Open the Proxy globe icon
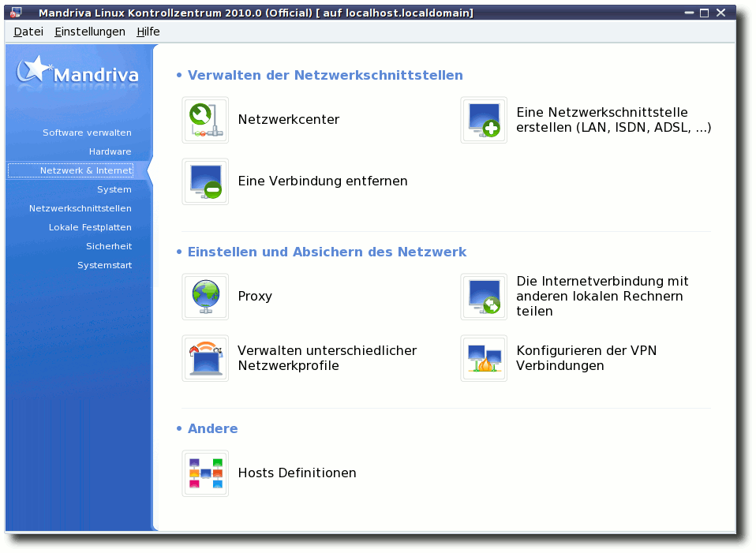Screen dimensions: 756x553 point(205,297)
